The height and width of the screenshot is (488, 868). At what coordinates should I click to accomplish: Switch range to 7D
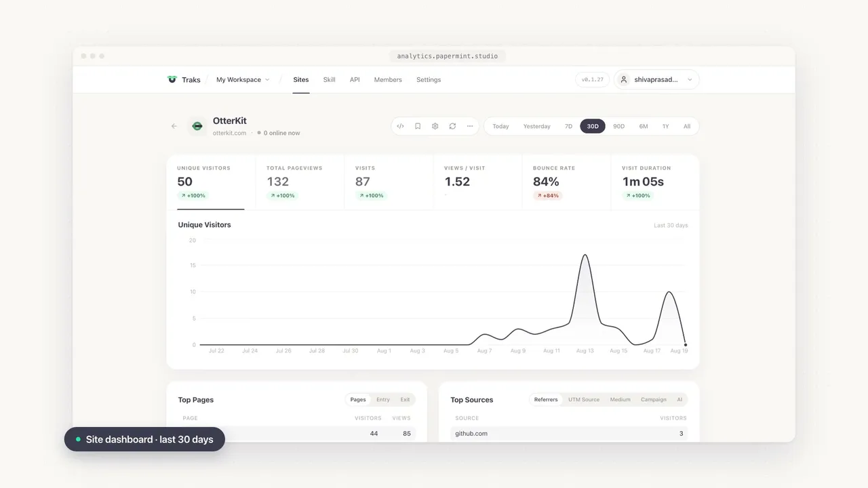tap(568, 126)
